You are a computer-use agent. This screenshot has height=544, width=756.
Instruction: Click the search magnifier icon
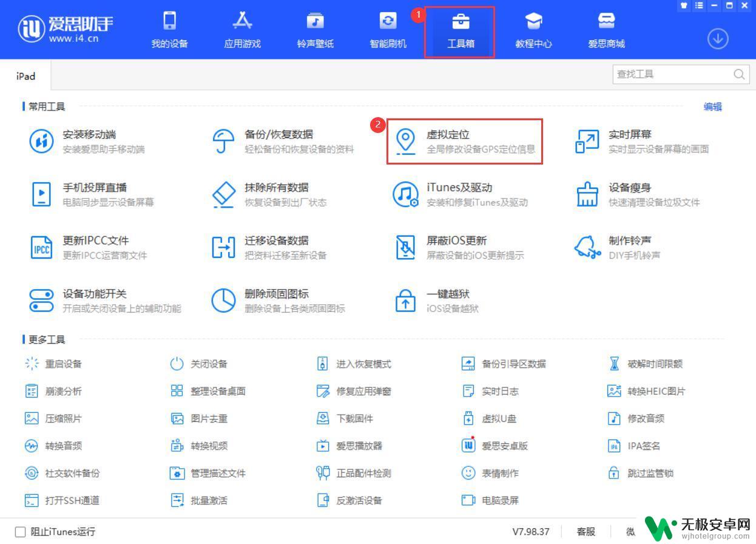739,74
